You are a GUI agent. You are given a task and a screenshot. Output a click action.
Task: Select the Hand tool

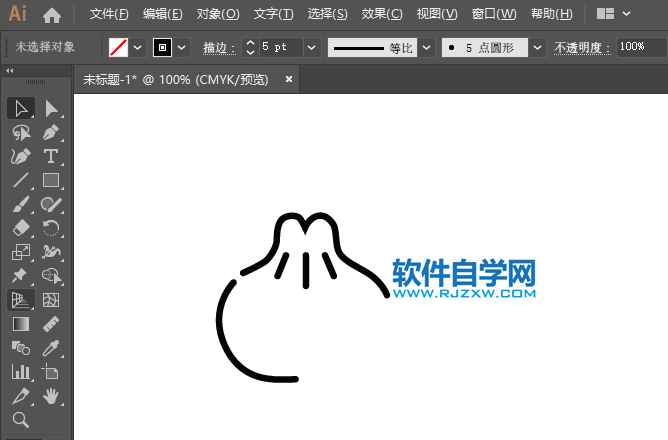coord(51,396)
